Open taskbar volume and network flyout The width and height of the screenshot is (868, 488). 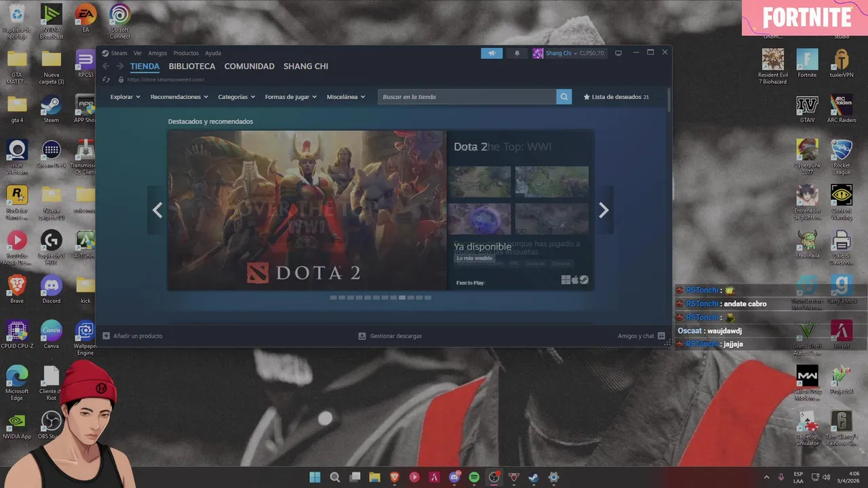click(x=822, y=477)
